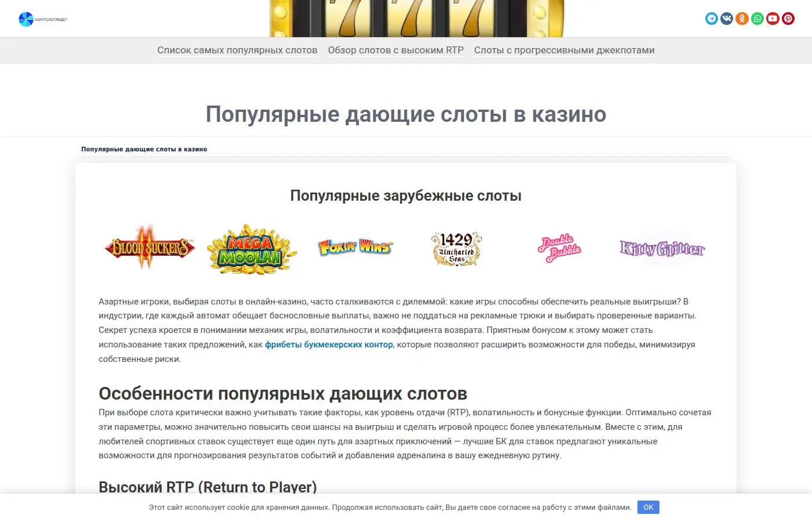This screenshot has height=522, width=812.
Task: Click the slot machine 777 banner image
Action: (x=416, y=19)
